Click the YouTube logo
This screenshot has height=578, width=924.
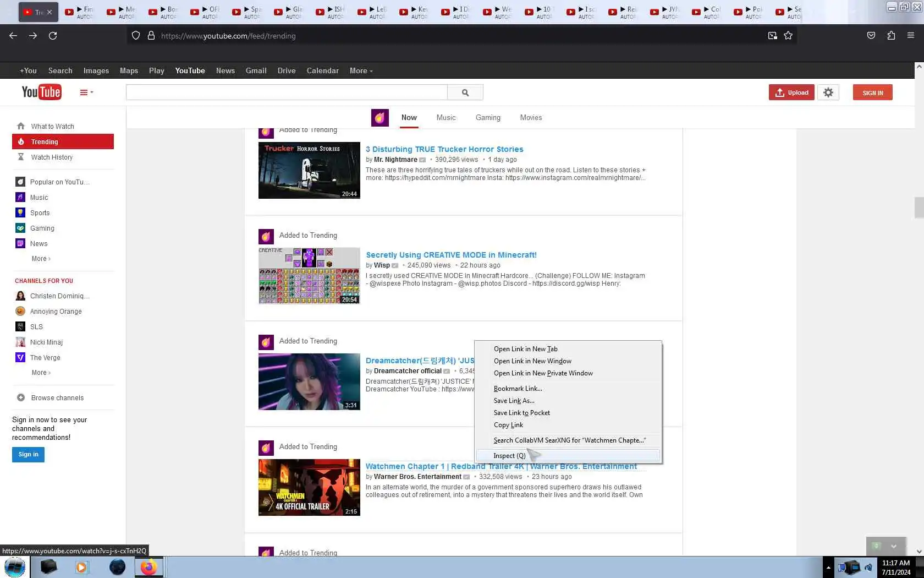[41, 92]
